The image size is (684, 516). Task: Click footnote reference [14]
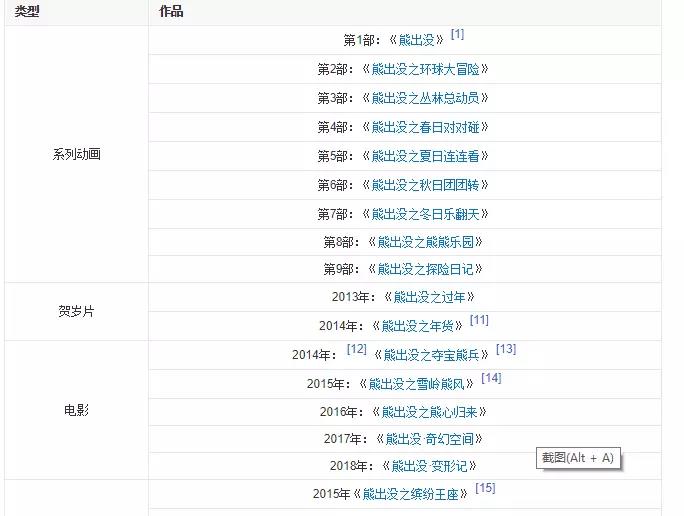(x=490, y=379)
